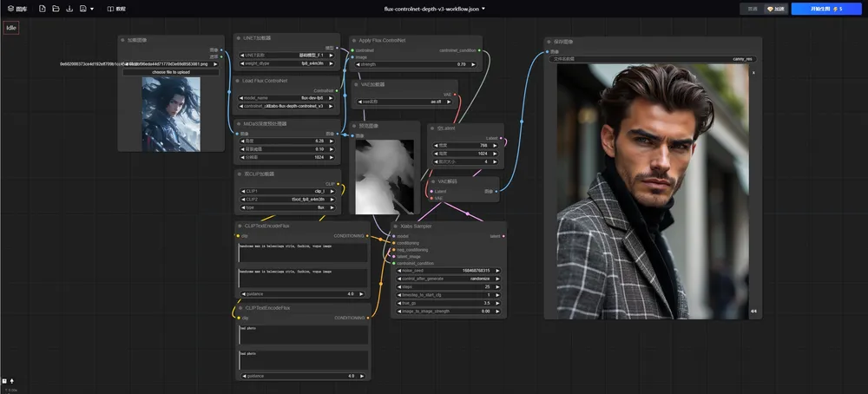The height and width of the screenshot is (394, 868).
Task: Switch to 加速 mode
Action: point(775,9)
